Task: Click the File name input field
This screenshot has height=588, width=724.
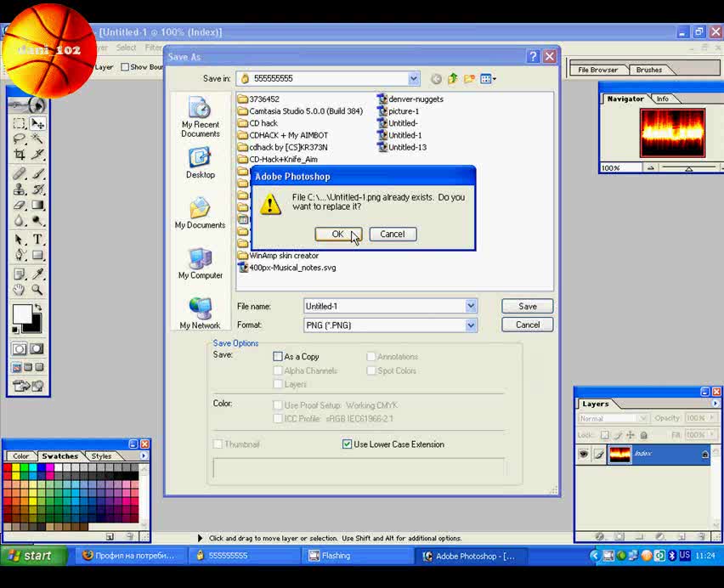Action: point(385,306)
